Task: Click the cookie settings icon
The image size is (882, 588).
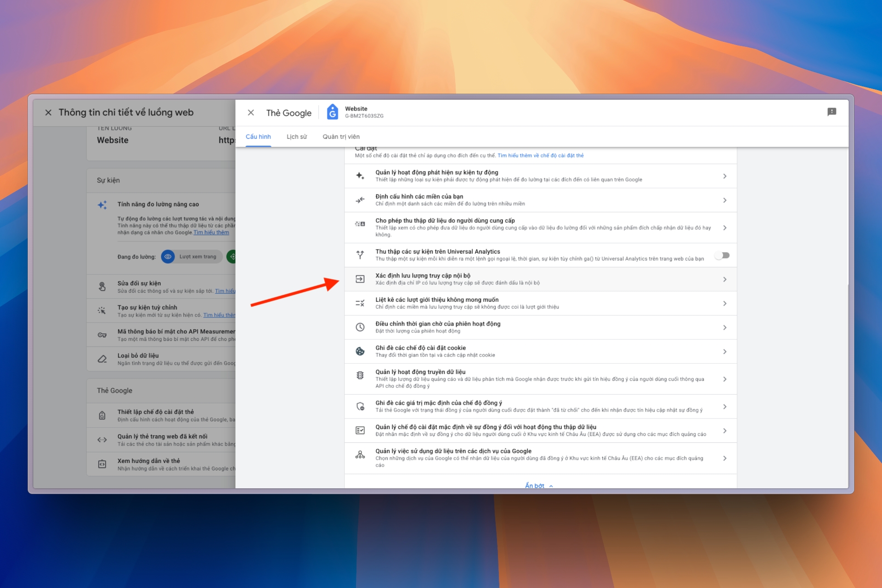Action: click(360, 351)
